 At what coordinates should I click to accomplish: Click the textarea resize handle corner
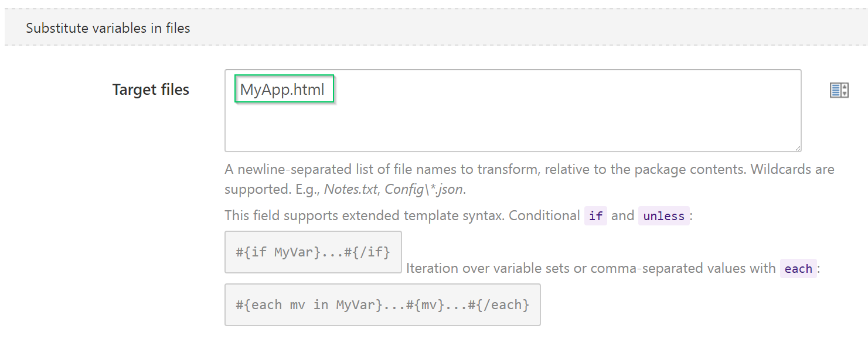[798, 148]
